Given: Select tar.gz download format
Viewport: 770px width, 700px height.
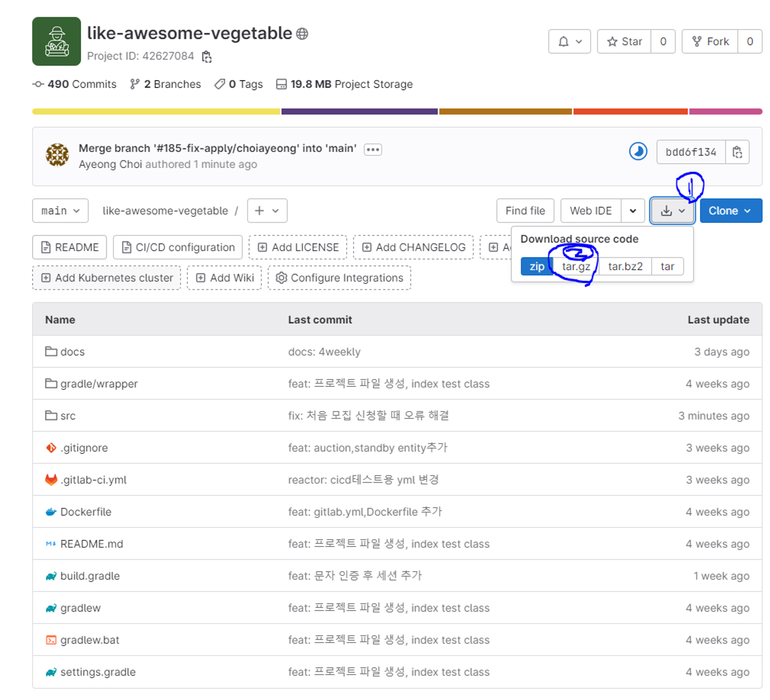Looking at the screenshot, I should click(x=576, y=266).
